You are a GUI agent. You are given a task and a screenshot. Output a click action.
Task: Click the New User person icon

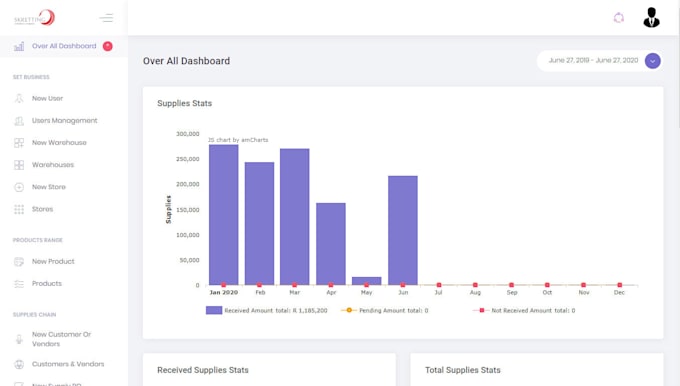click(x=19, y=98)
